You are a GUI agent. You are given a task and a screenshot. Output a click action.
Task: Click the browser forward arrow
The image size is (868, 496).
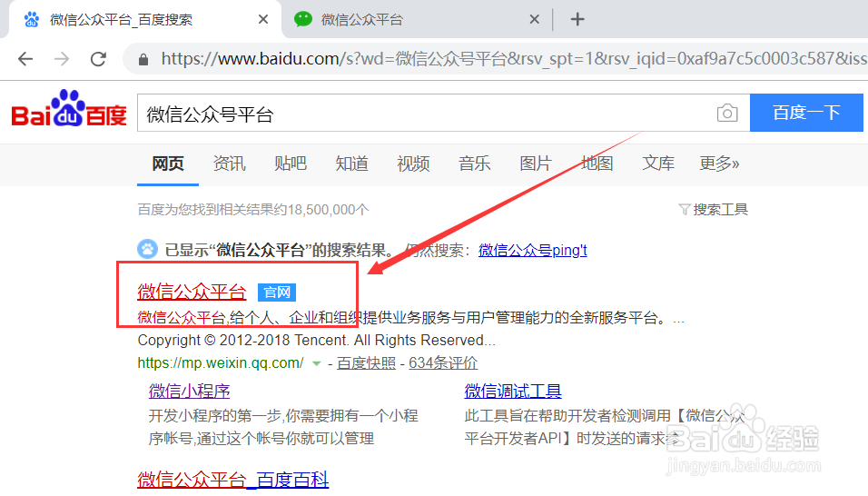click(62, 59)
